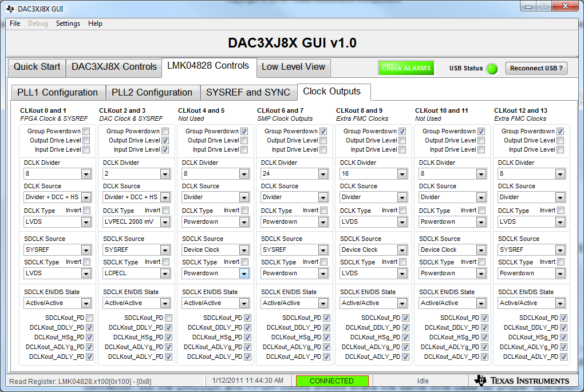The height and width of the screenshot is (392, 584).
Task: Click the Read Register status bar text
Action: (80, 382)
